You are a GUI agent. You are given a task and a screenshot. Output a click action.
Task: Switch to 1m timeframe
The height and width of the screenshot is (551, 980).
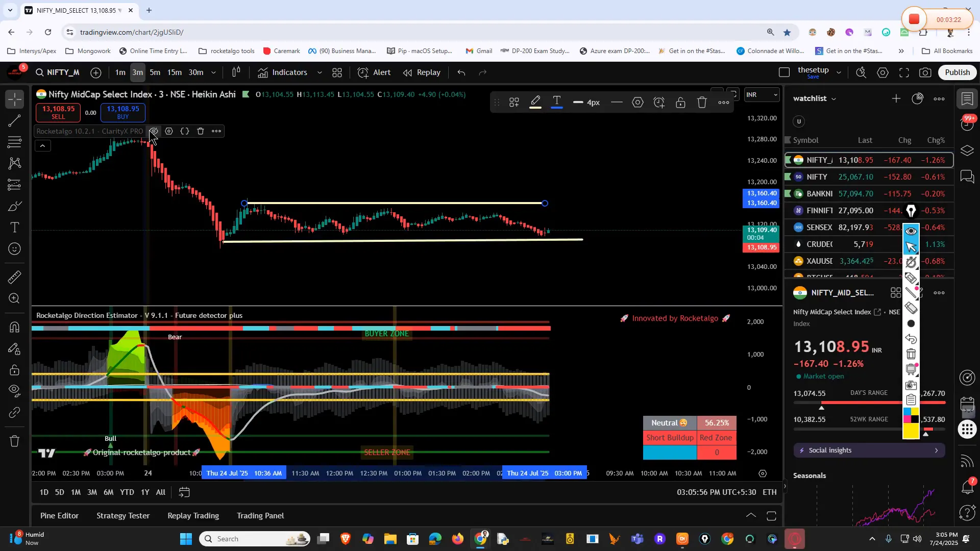(120, 72)
